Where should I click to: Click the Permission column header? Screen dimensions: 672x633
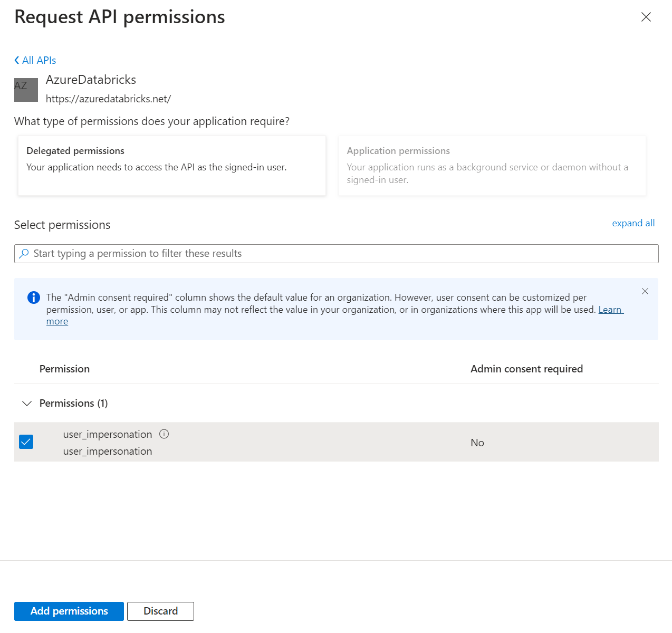click(64, 369)
